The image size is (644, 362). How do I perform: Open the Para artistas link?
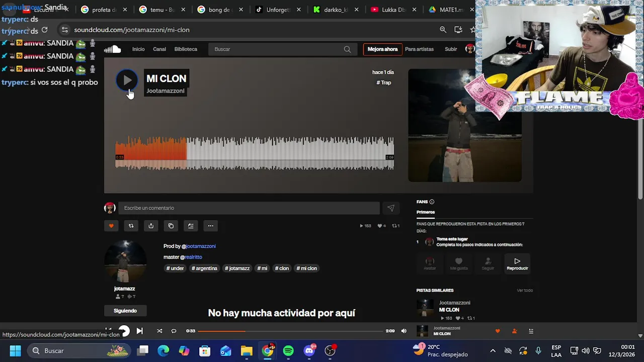(419, 49)
